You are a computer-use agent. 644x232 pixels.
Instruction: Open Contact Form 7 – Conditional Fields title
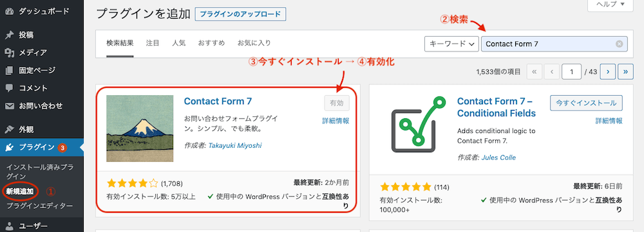pos(497,107)
